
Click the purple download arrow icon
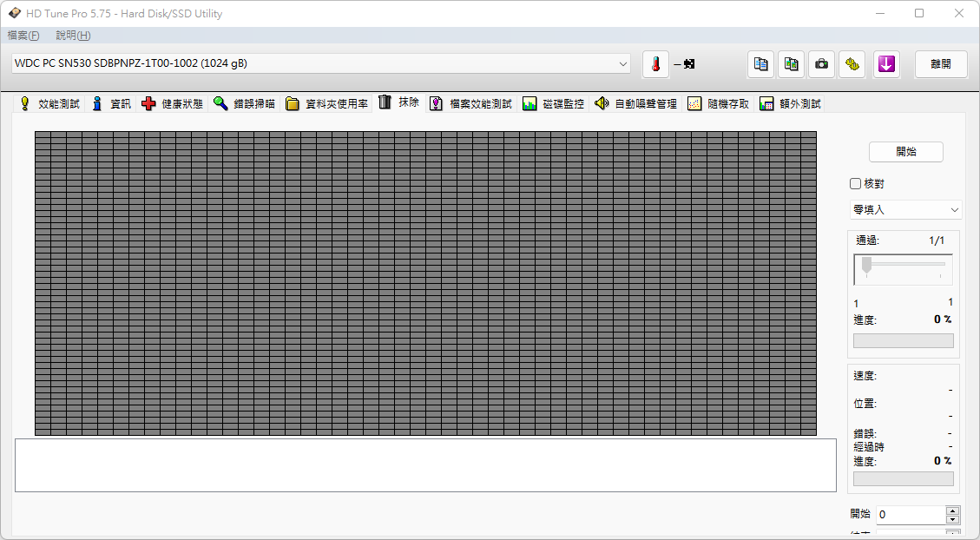tap(886, 63)
